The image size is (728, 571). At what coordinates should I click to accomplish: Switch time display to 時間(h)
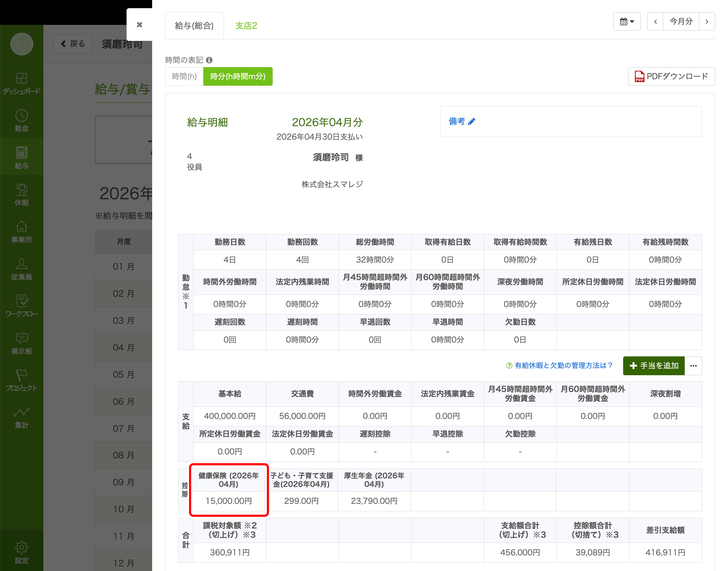(x=184, y=76)
